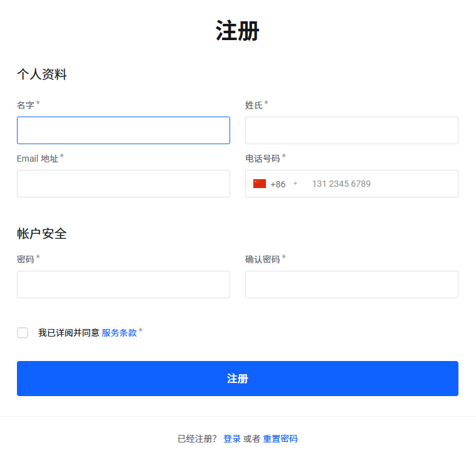Viewport: 476px width, 450px height.
Task: Click the 我已详阅并同意 checkbox label text
Action: pyautogui.click(x=68, y=333)
